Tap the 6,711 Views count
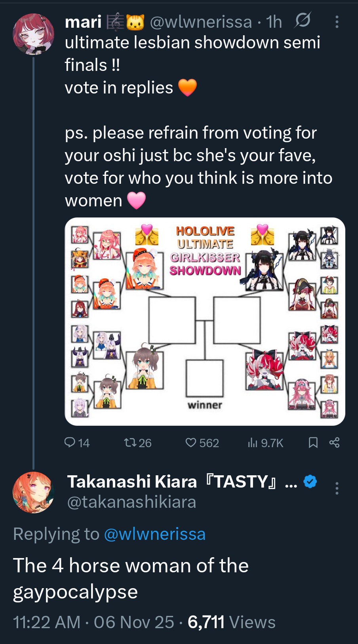This screenshot has height=644, width=358. tap(231, 622)
